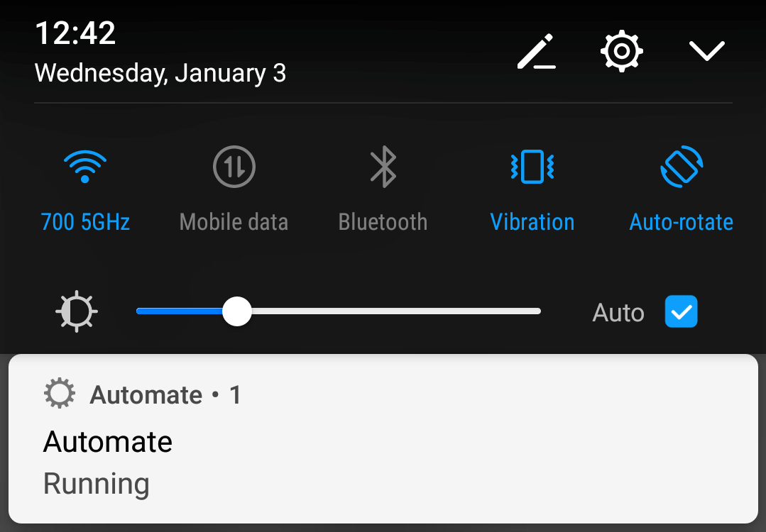Viewport: 766px width, 532px height.
Task: Open the Bluetooth label details
Action: [x=383, y=222]
